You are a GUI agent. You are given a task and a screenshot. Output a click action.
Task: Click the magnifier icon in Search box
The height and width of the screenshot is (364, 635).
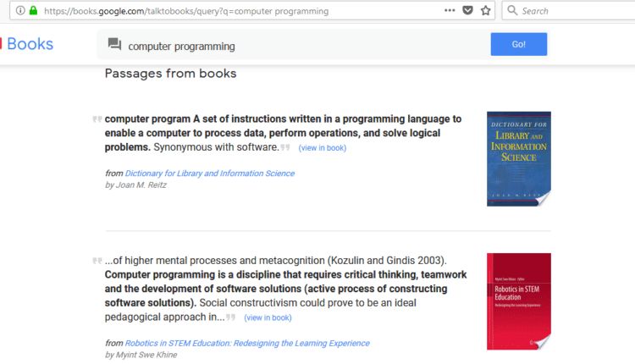pyautogui.click(x=512, y=10)
